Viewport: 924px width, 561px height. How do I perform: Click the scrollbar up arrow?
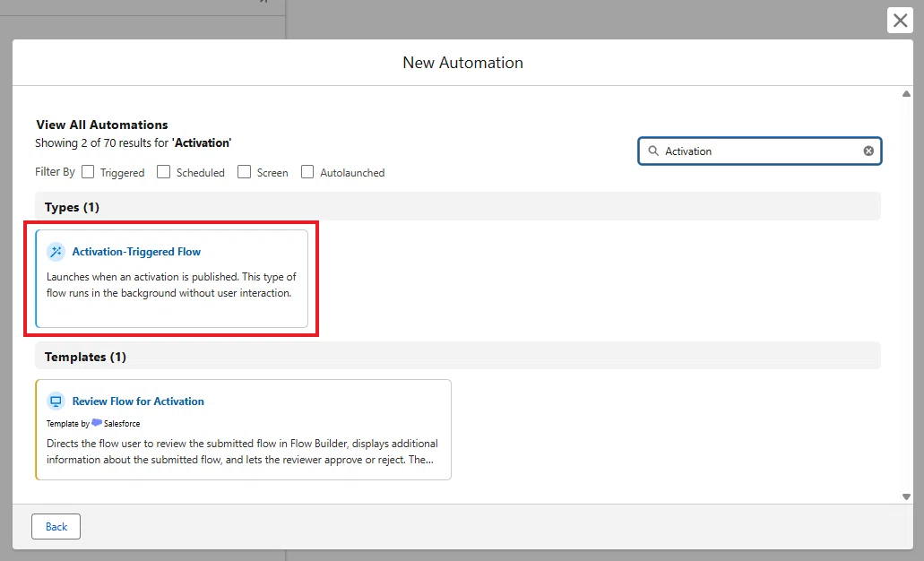coord(906,94)
